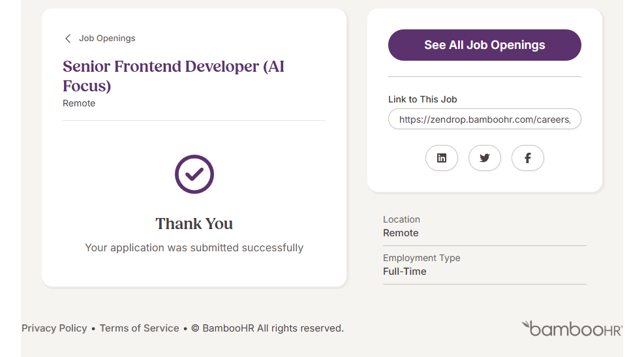
Task: Click the Thank You heading
Action: coord(194,224)
